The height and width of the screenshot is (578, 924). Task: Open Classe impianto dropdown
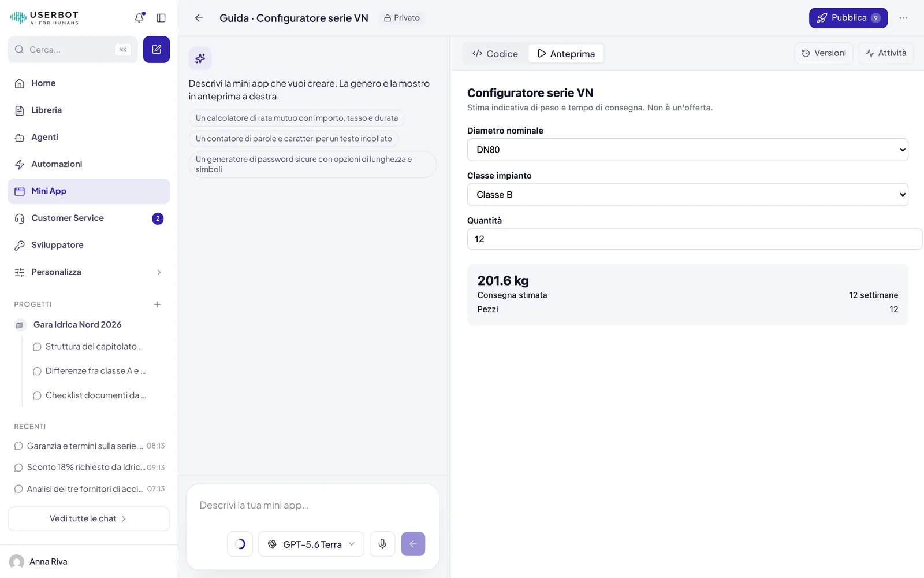coord(687,195)
